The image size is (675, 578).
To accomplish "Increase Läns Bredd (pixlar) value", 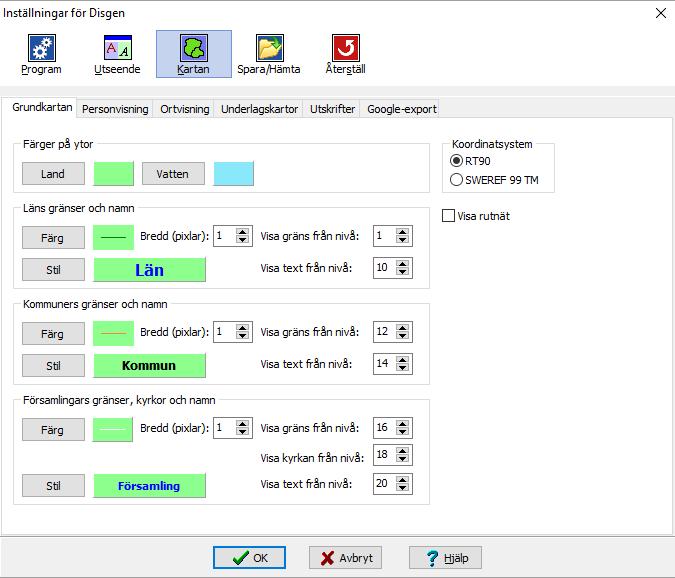I will (242, 232).
